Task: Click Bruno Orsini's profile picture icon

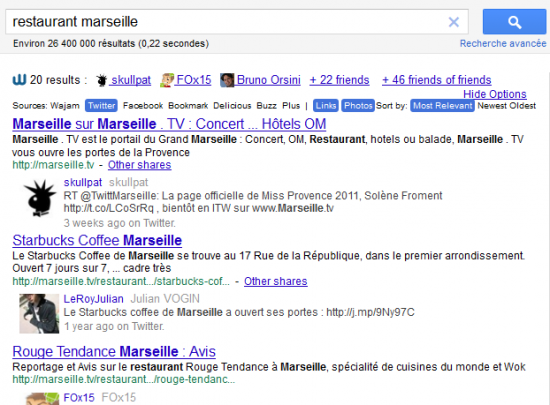Action: (x=227, y=80)
